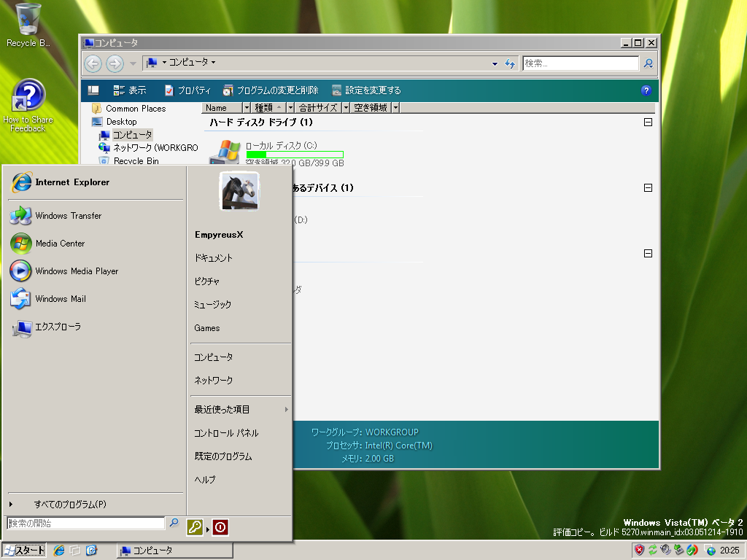The image size is (747, 560).
Task: Click the help question mark icon in Explorer
Action: point(646,90)
